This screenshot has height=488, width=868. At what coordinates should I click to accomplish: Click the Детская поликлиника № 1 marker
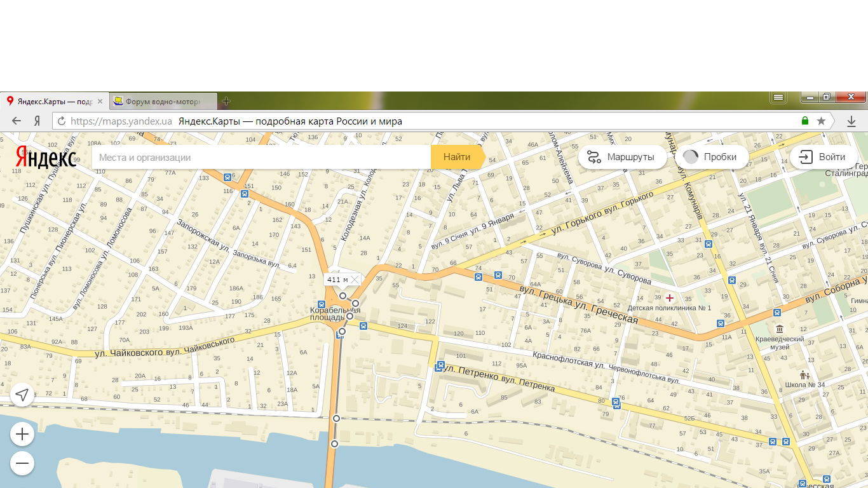(x=669, y=297)
